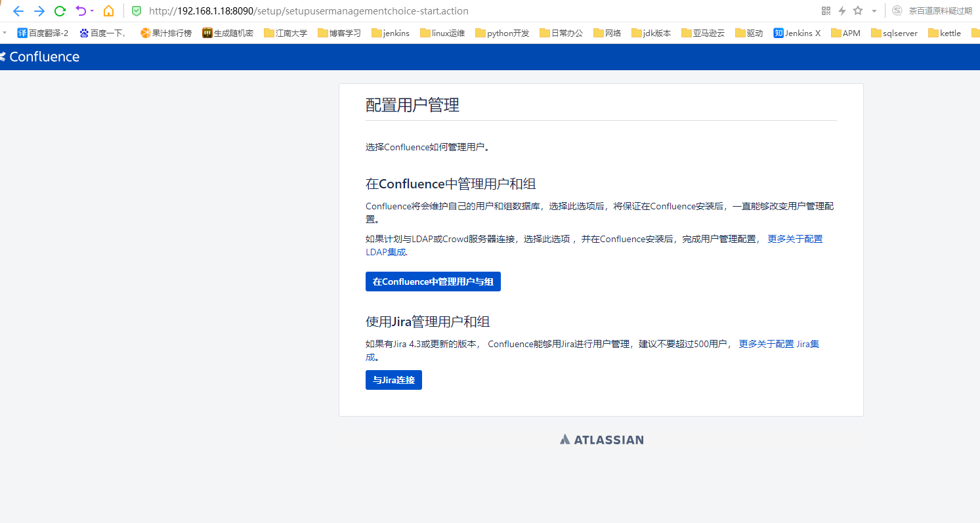Image resolution: width=980 pixels, height=523 pixels.
Task: Reload the page with the green refresh icon
Action: click(x=60, y=11)
